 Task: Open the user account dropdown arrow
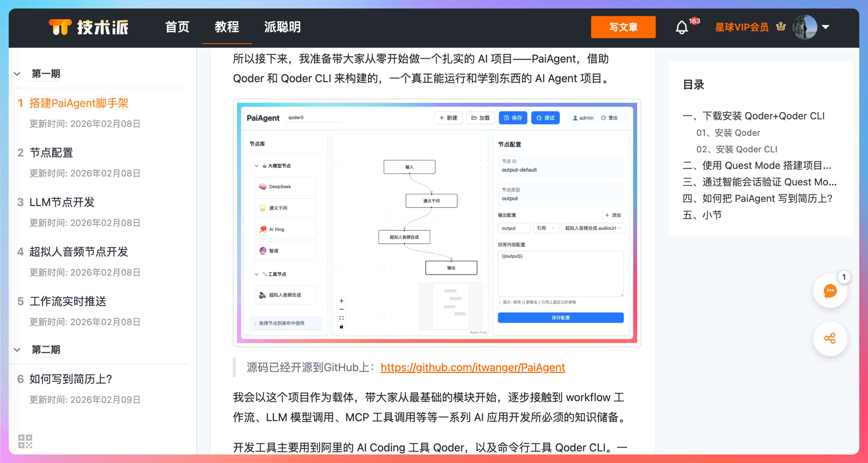click(825, 27)
